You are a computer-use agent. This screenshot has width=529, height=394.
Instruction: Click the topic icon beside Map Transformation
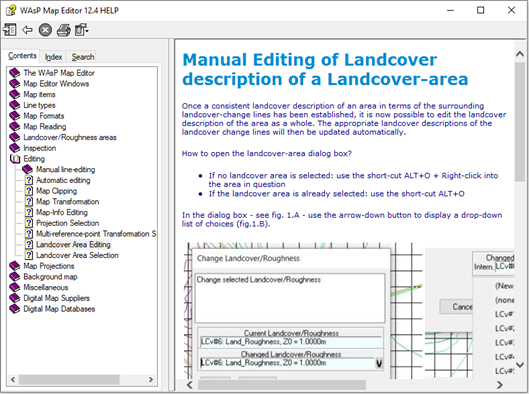click(29, 202)
